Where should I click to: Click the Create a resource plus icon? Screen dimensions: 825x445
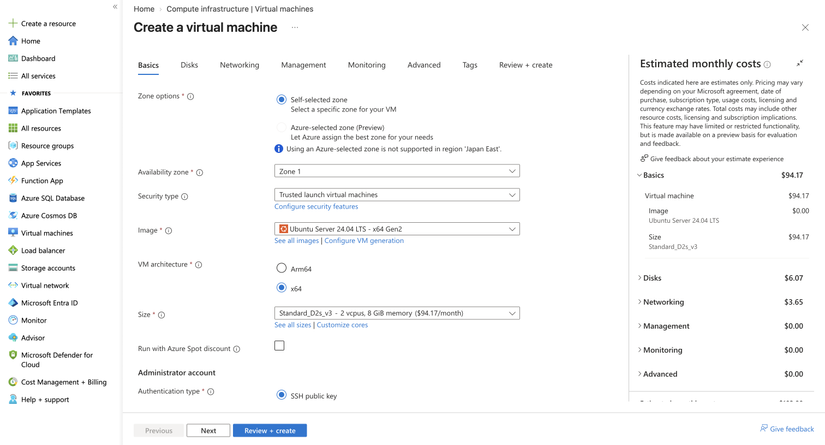pyautogui.click(x=13, y=23)
